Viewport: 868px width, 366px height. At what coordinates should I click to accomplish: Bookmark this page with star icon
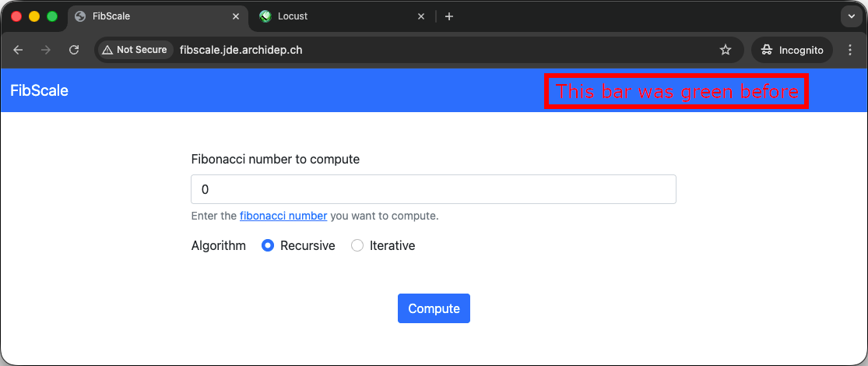point(726,50)
